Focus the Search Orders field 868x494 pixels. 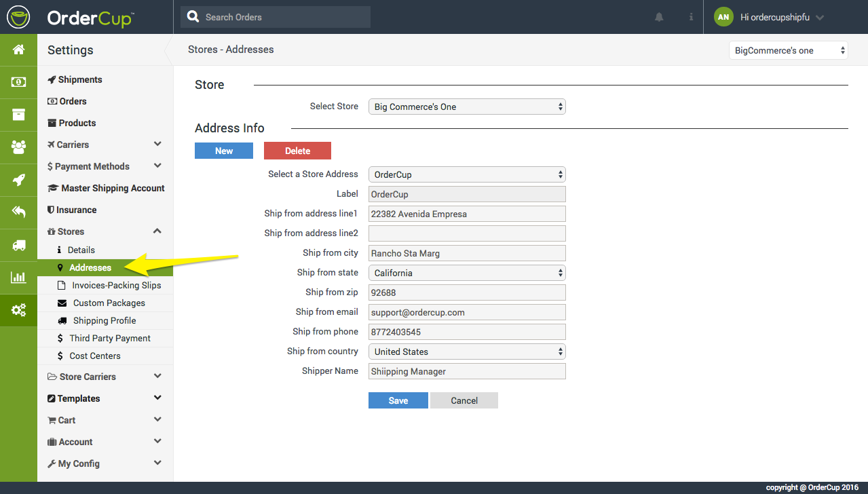[x=276, y=17]
